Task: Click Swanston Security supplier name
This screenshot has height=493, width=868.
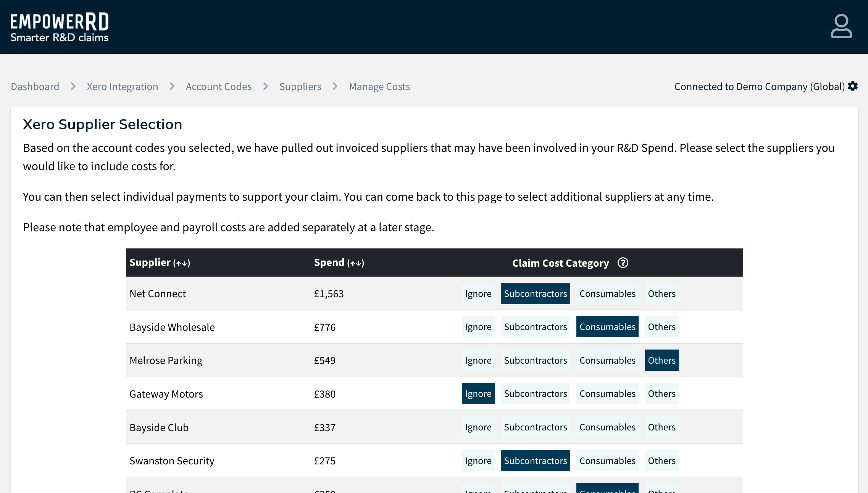Action: coord(172,461)
